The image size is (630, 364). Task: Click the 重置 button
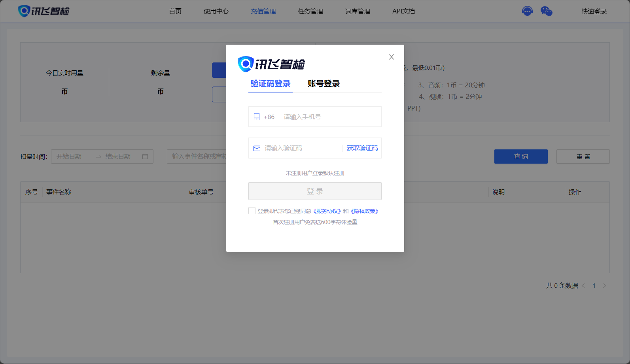coord(583,157)
